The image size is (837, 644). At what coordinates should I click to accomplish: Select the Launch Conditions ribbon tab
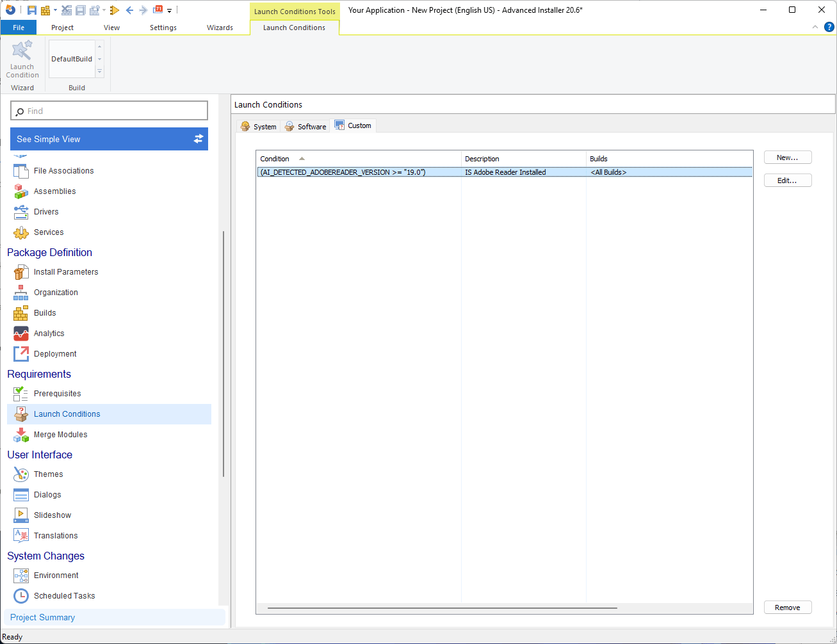click(x=294, y=28)
